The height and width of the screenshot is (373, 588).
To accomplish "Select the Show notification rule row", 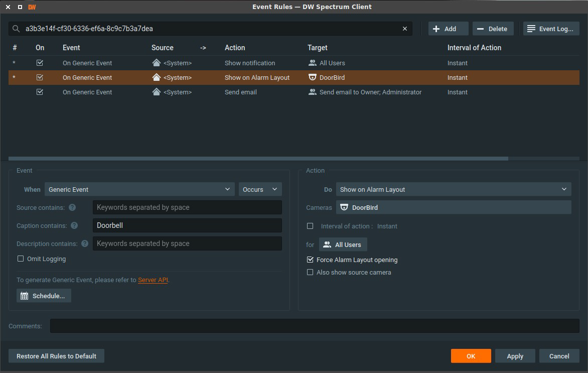I will [294, 63].
